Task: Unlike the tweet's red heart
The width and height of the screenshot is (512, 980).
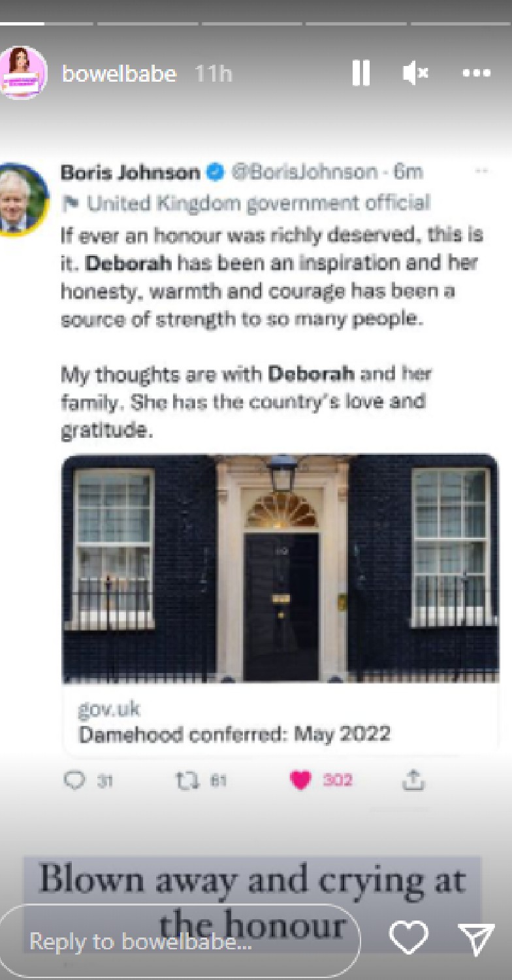Action: (x=300, y=780)
